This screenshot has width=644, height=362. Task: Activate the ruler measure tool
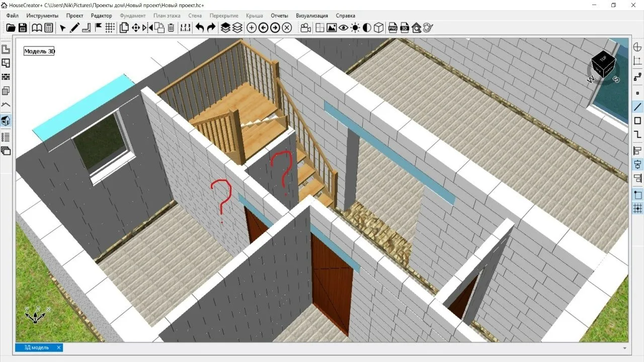(87, 28)
